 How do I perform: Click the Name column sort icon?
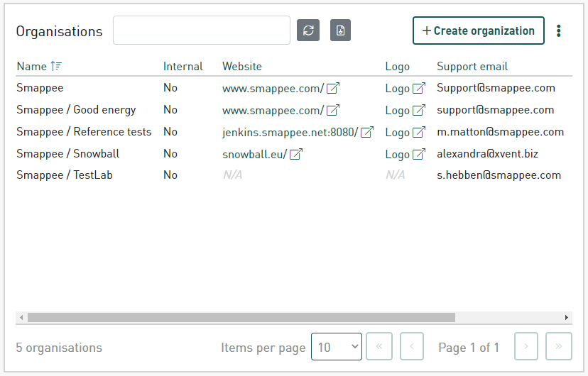click(56, 66)
